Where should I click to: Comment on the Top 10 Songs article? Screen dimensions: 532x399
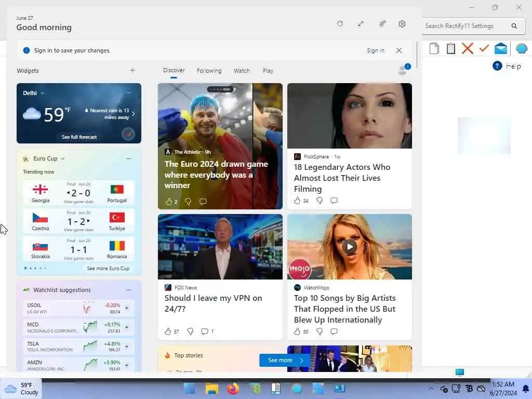tap(334, 331)
